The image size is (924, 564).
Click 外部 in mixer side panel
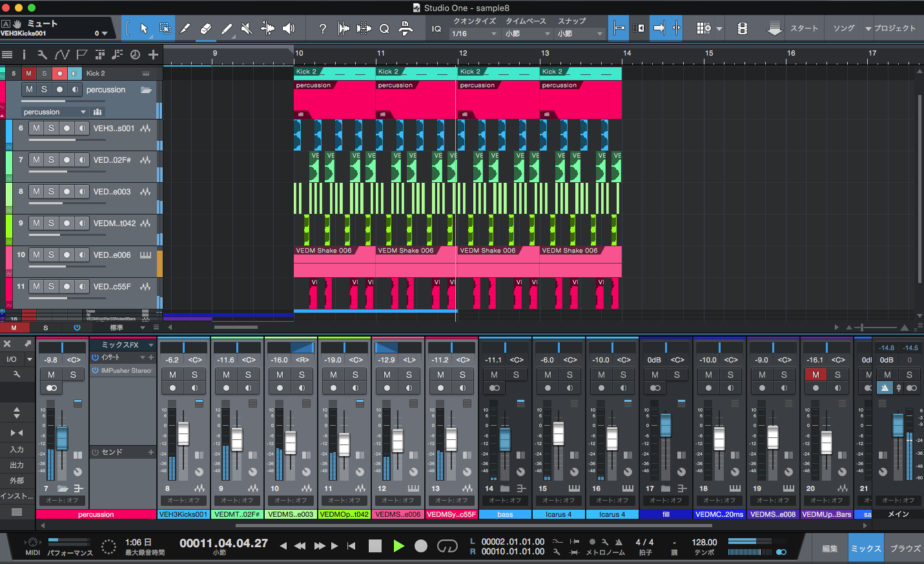click(17, 481)
